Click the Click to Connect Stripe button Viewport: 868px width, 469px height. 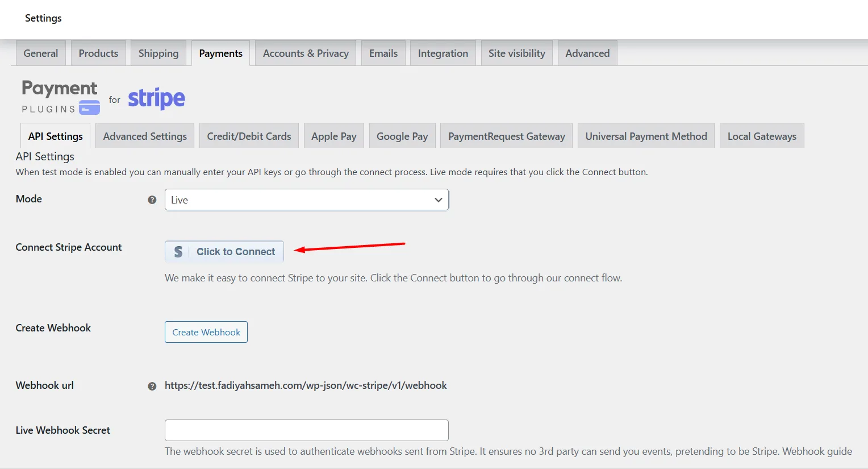[x=224, y=251]
